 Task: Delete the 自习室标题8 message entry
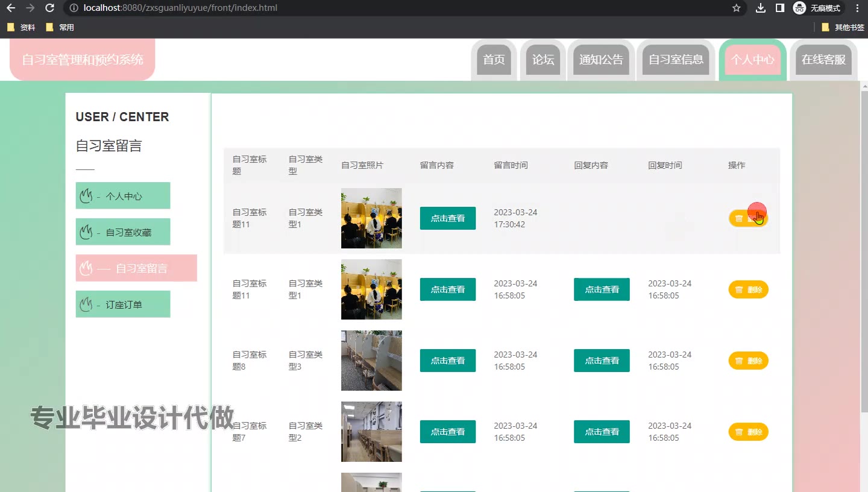pos(748,361)
